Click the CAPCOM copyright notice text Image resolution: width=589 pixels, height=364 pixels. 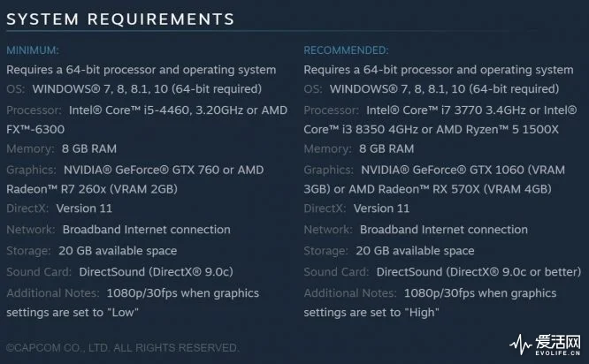tap(122, 348)
